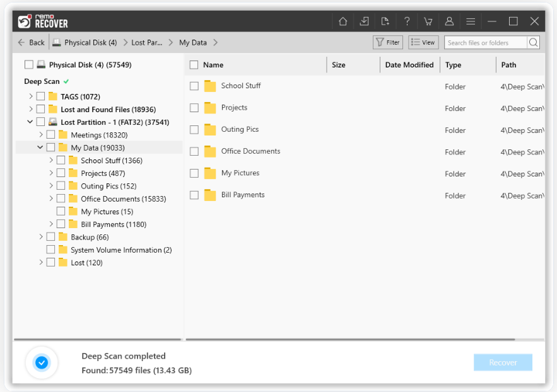Click the user account icon
This screenshot has height=392, width=557.
[x=449, y=21]
